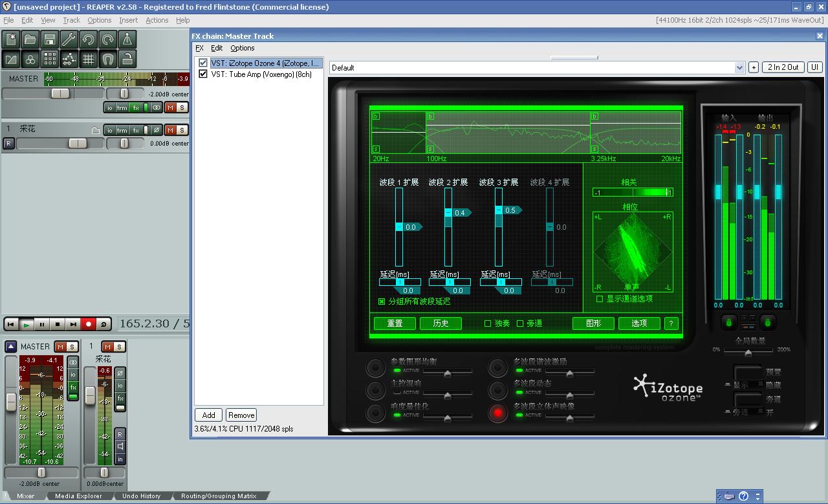This screenshot has width=828, height=504.
Task: Uncheck the iZotope Ozone 4 VST checkbox
Action: point(203,63)
